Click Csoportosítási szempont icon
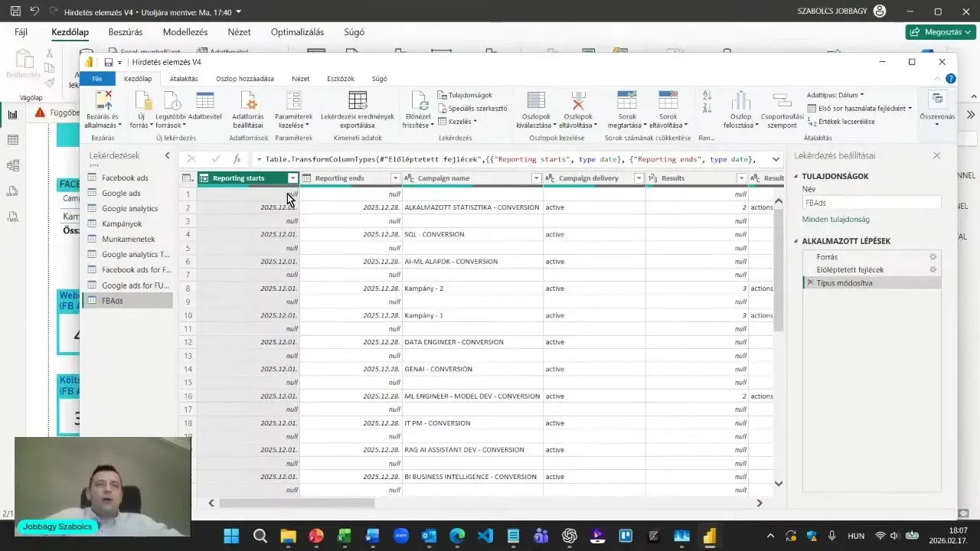The image size is (980, 551). pos(782,101)
